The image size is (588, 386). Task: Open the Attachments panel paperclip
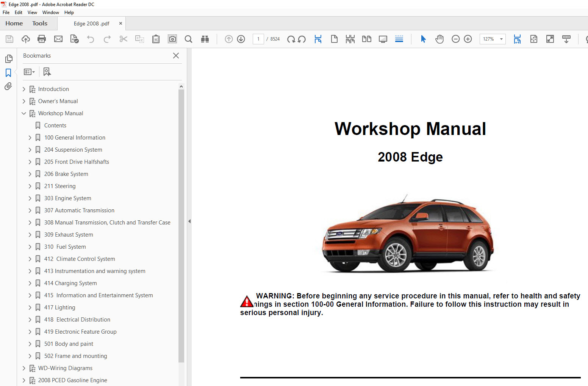pyautogui.click(x=8, y=86)
